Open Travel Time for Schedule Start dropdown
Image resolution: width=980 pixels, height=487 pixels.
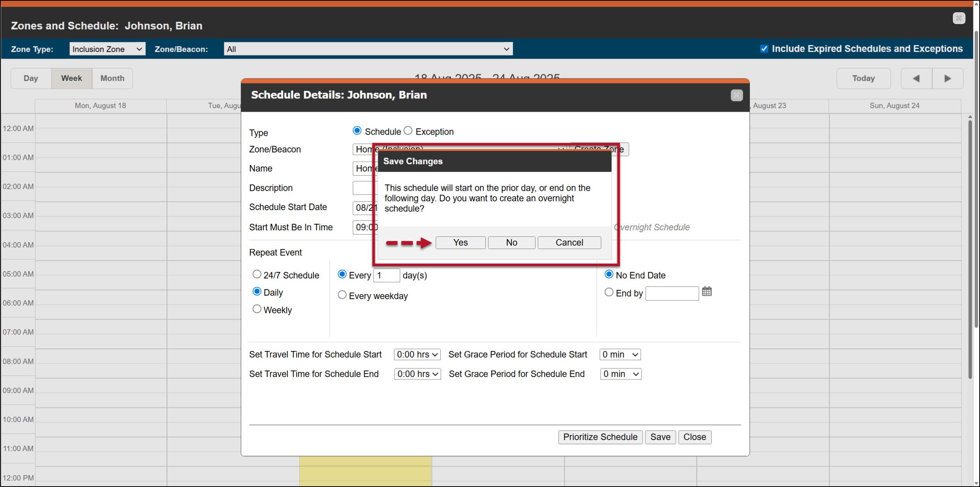pyautogui.click(x=417, y=355)
